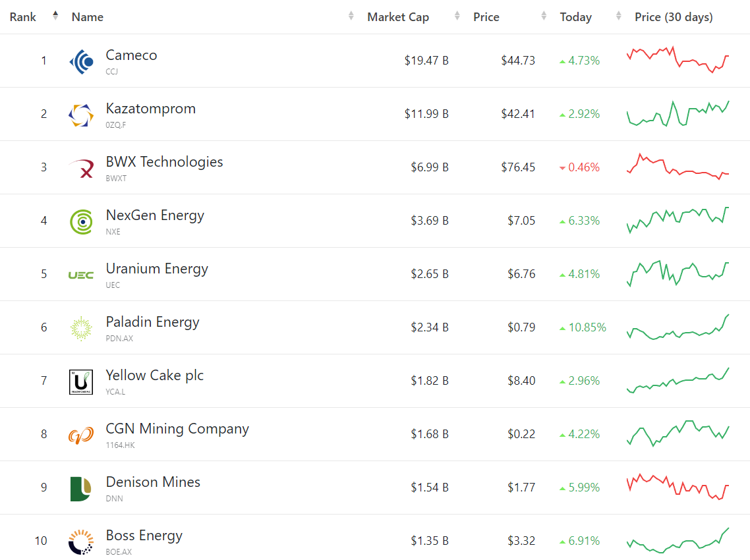Click the Price column header
Viewport: 750px width, 560px height.
tap(486, 17)
